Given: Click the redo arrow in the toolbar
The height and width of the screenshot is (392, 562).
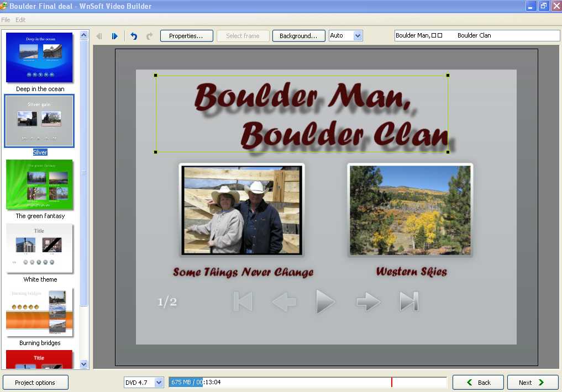Looking at the screenshot, I should click(x=149, y=36).
